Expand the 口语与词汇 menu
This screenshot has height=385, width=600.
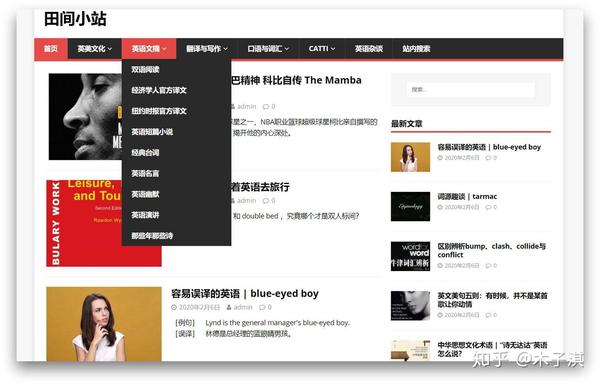pyautogui.click(x=268, y=49)
